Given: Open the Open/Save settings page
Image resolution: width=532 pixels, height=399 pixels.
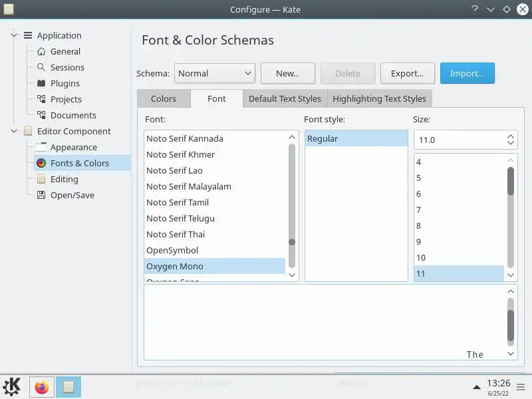Looking at the screenshot, I should (x=72, y=195).
